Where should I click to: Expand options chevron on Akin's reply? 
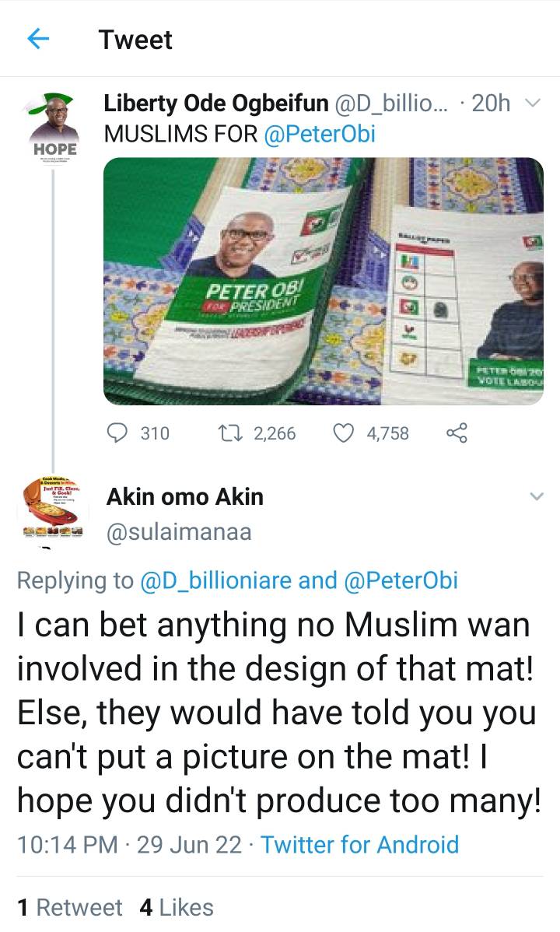point(537,496)
